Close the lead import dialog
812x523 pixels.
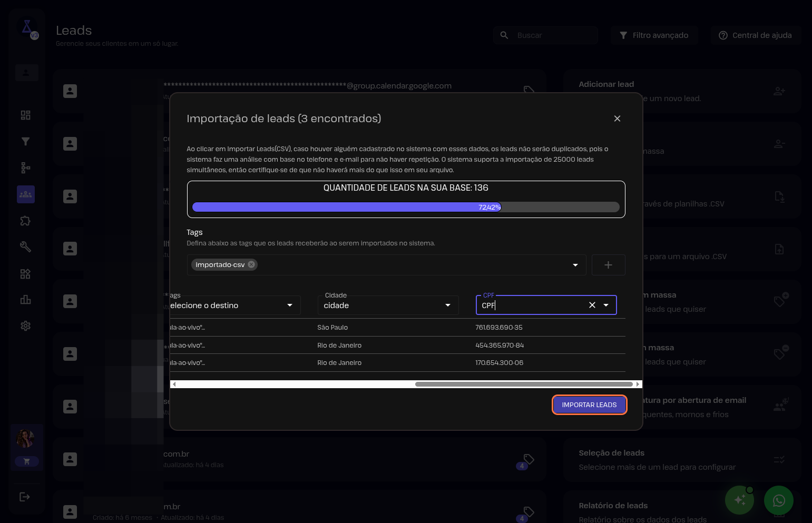coord(617,119)
